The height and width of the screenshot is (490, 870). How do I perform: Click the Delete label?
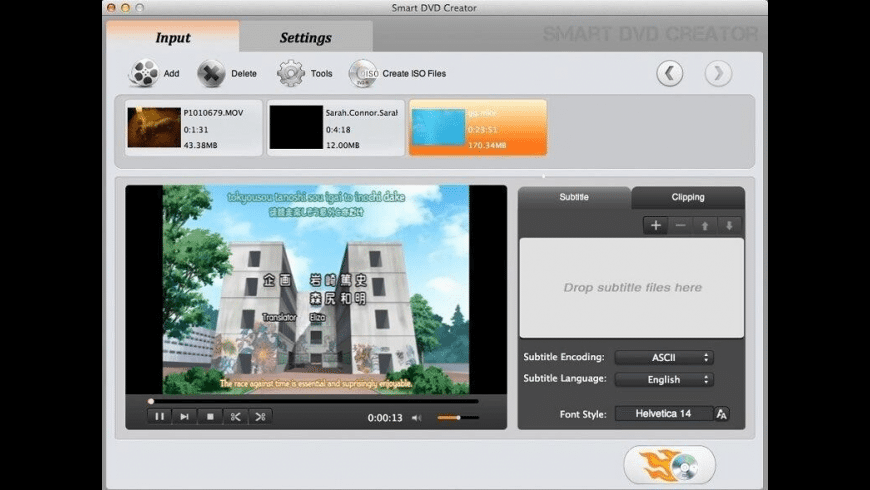coord(244,73)
